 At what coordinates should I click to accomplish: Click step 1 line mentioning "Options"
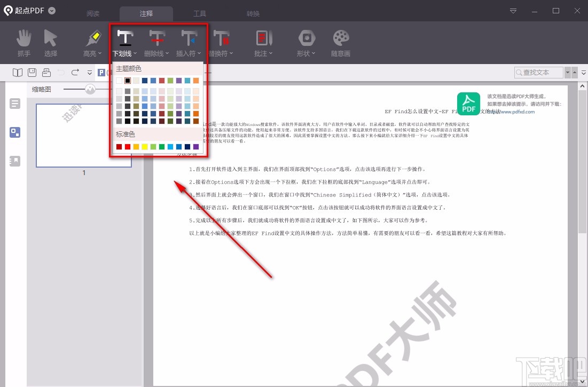[308, 169]
